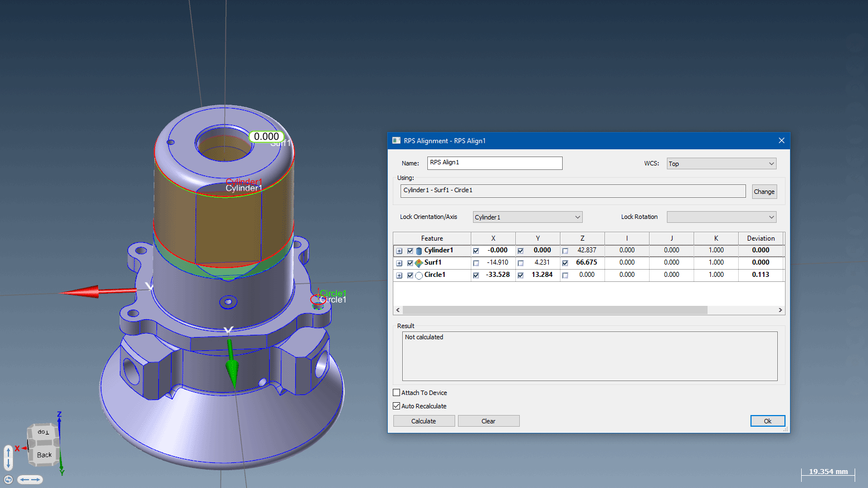The height and width of the screenshot is (488, 868).
Task: Click the Feature column header
Action: [432, 238]
